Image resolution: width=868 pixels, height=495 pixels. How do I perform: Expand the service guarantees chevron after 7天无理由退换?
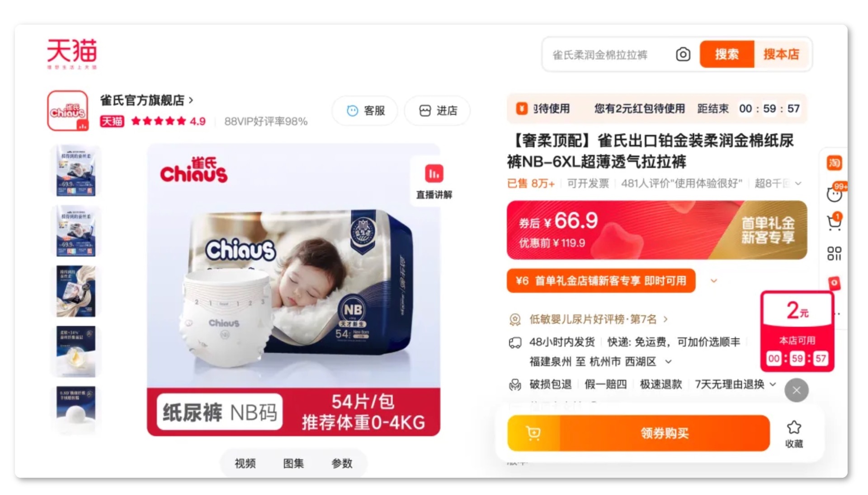773,384
